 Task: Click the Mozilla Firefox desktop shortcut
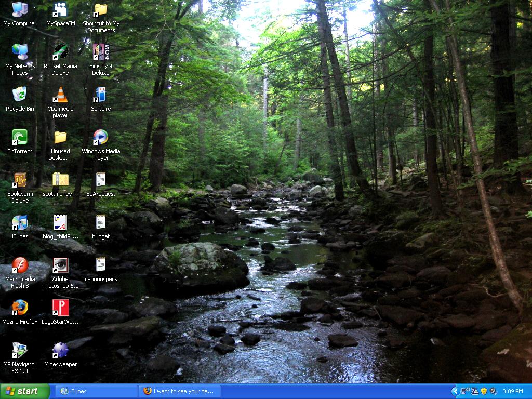pyautogui.click(x=20, y=308)
